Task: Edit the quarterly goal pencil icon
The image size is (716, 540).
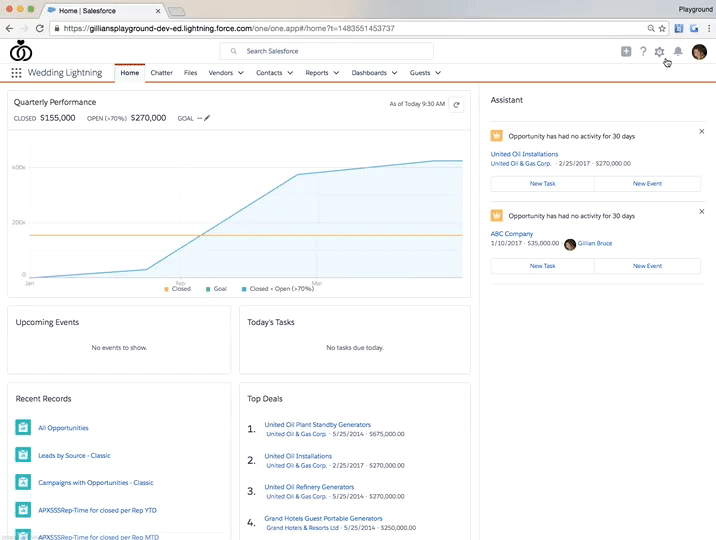Action: pos(207,118)
